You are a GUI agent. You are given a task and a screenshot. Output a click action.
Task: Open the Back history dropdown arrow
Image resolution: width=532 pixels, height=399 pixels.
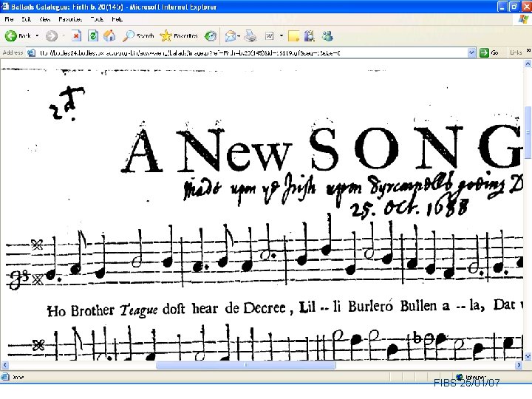point(38,35)
